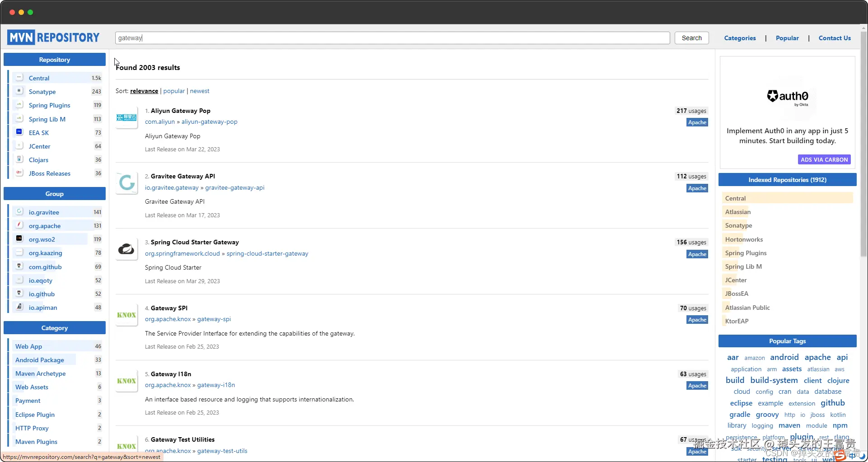Open the Gravitee Gateway API logo icon
Image resolution: width=868 pixels, height=462 pixels.
click(126, 183)
